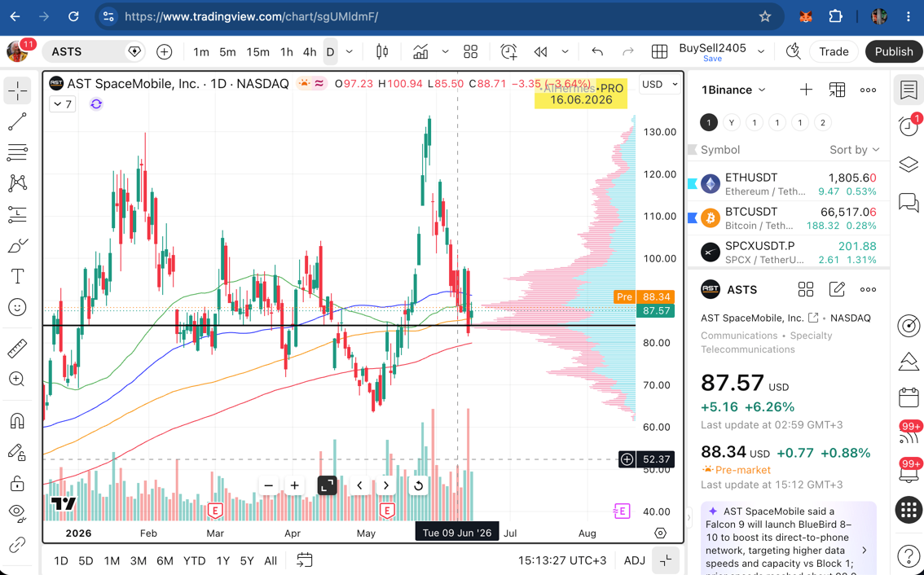Open the BuySell2405 layout dropdown arrow

(761, 52)
